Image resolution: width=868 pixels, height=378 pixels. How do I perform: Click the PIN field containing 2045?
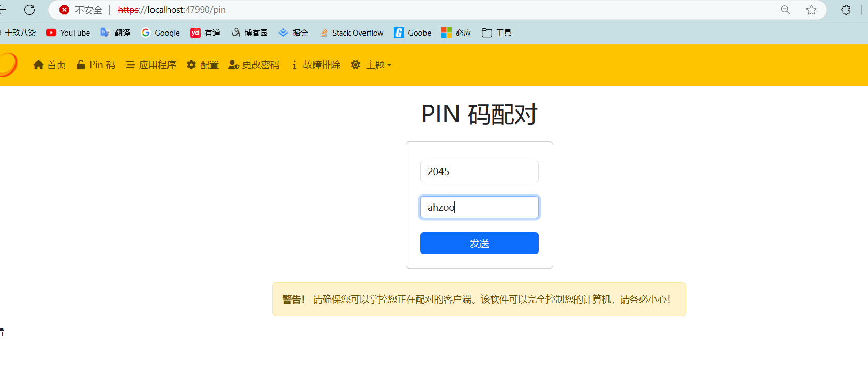click(479, 171)
